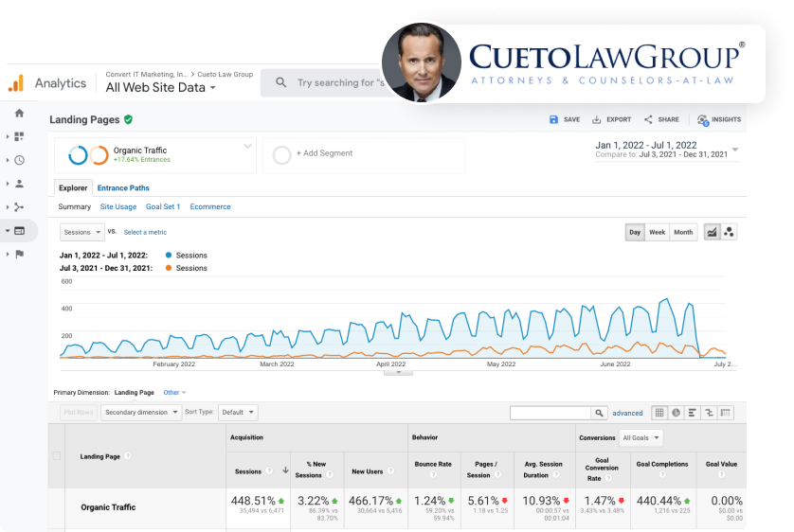Click into the table filter search box
The image size is (794, 532).
(x=550, y=413)
